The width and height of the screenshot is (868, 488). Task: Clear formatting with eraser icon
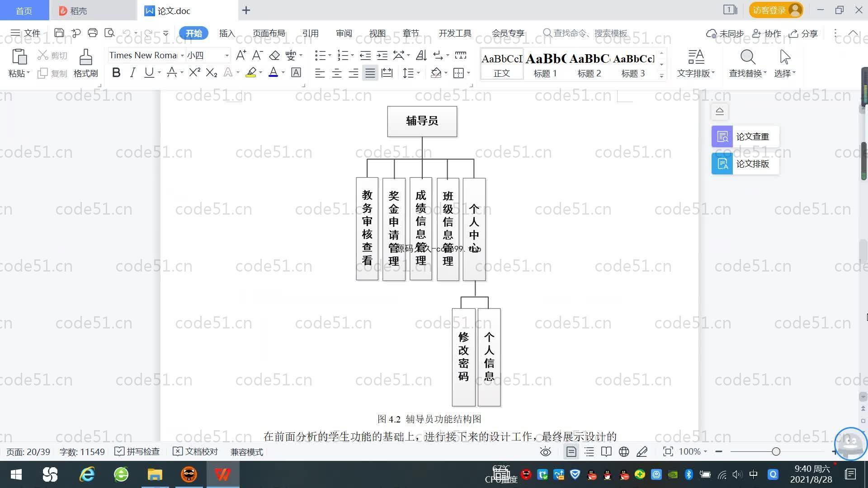274,55
